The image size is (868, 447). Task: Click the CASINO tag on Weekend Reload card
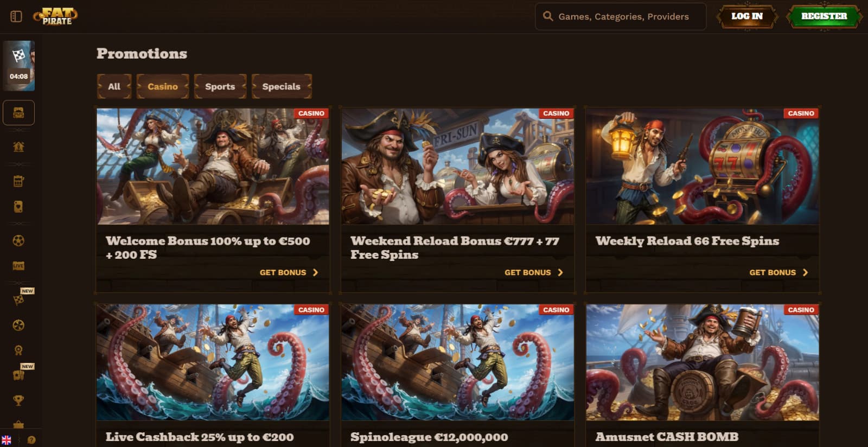coord(556,113)
